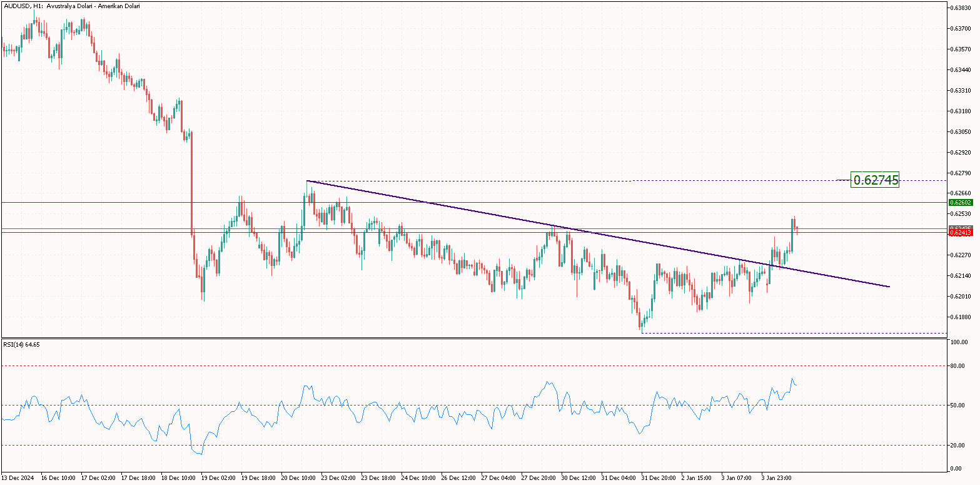This screenshot has height=485, width=980.
Task: Click the 0.62010 price scale value
Action: [x=961, y=296]
